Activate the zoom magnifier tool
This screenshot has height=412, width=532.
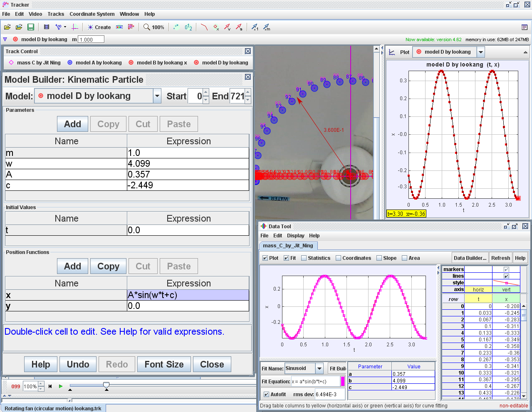146,27
